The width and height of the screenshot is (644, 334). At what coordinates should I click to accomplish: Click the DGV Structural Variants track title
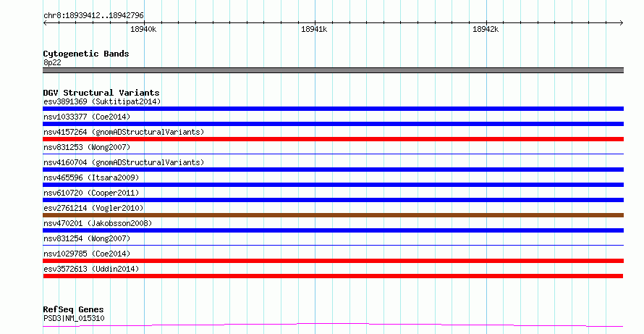(101, 93)
